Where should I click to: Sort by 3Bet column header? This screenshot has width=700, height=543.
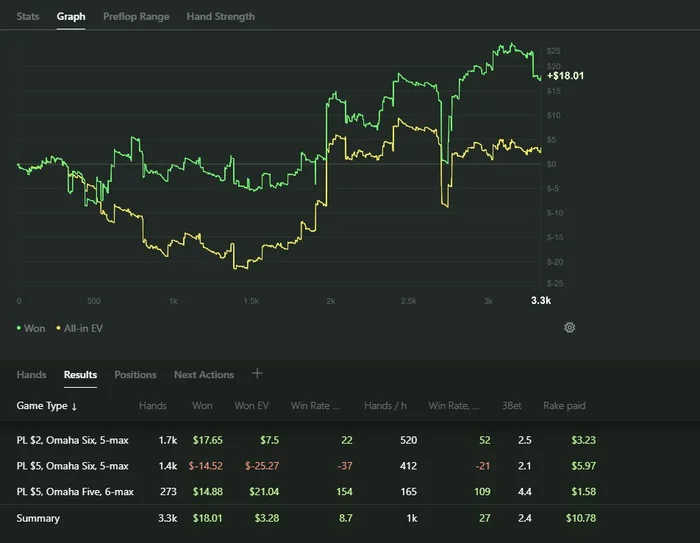coord(512,405)
